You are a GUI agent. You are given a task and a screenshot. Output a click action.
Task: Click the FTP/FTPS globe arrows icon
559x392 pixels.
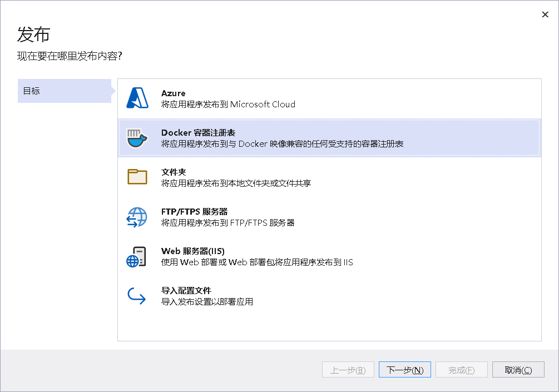pos(137,217)
